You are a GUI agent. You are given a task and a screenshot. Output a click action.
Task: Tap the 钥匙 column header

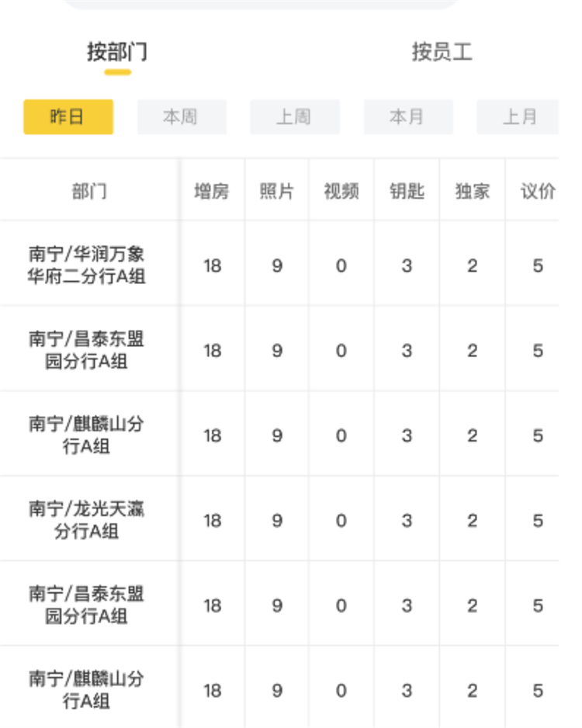pos(407,191)
